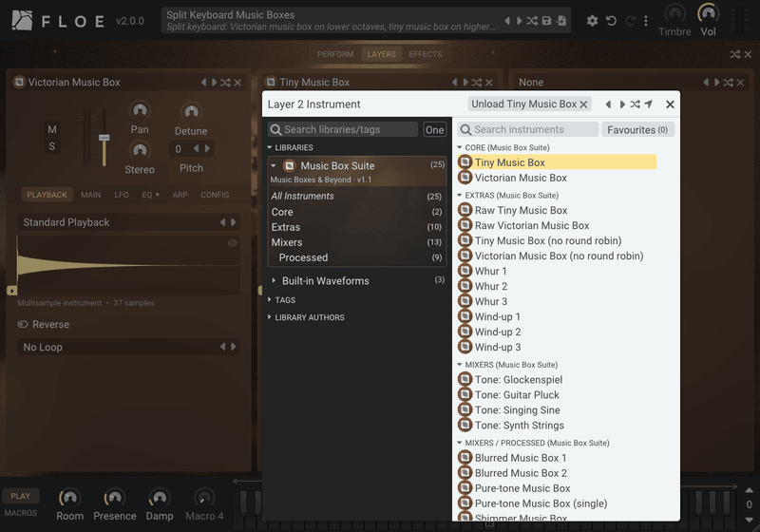Click the Music Box Suite library icon
The height and width of the screenshot is (532, 760).
(x=290, y=165)
